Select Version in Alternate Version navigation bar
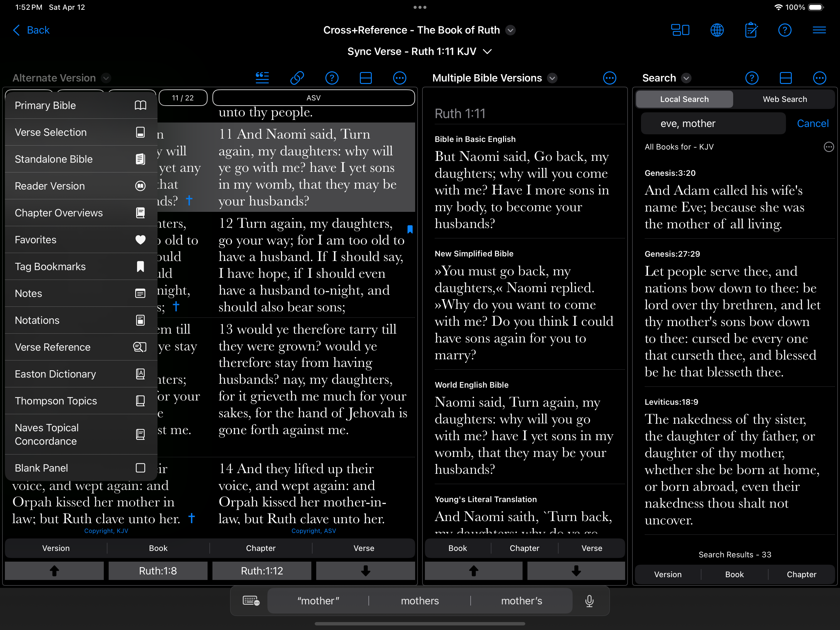Screen dimensions: 840x630 [56, 548]
